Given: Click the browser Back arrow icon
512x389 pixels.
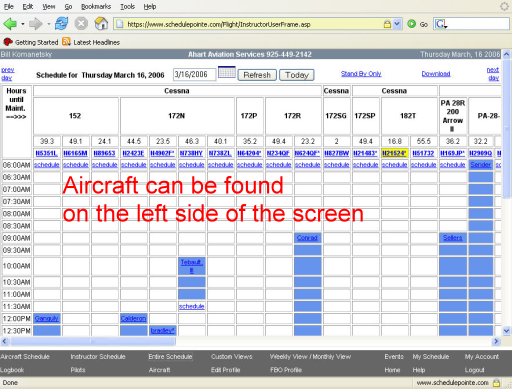Looking at the screenshot, I should coord(10,24).
